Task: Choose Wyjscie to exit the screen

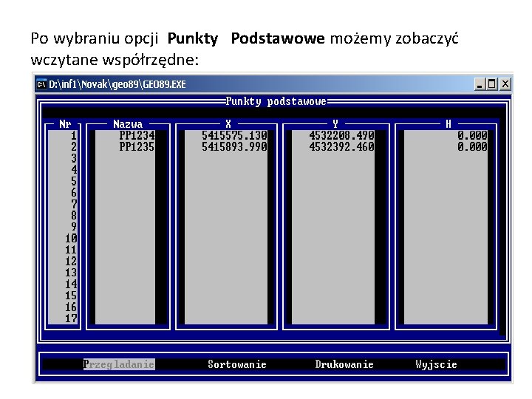Action: point(437,364)
